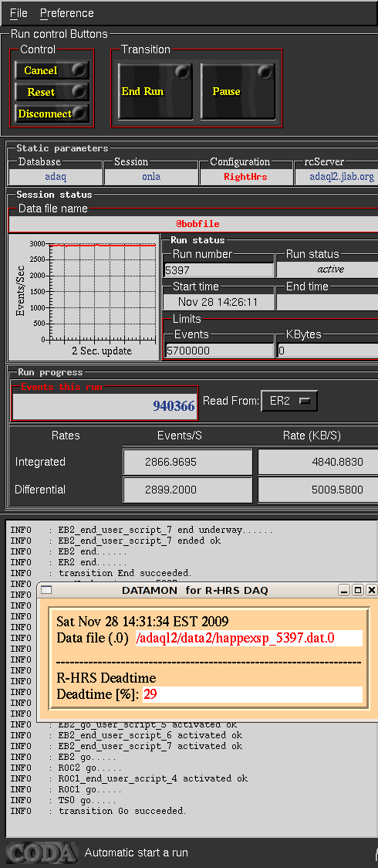
Task: Minimize the DATAMON window
Action: [x=344, y=590]
